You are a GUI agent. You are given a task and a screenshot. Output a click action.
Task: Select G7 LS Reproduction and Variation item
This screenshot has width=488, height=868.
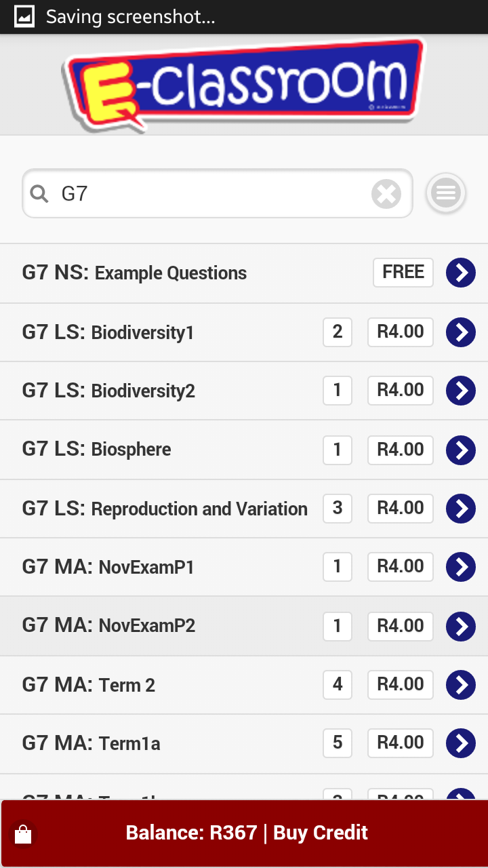tap(165, 509)
